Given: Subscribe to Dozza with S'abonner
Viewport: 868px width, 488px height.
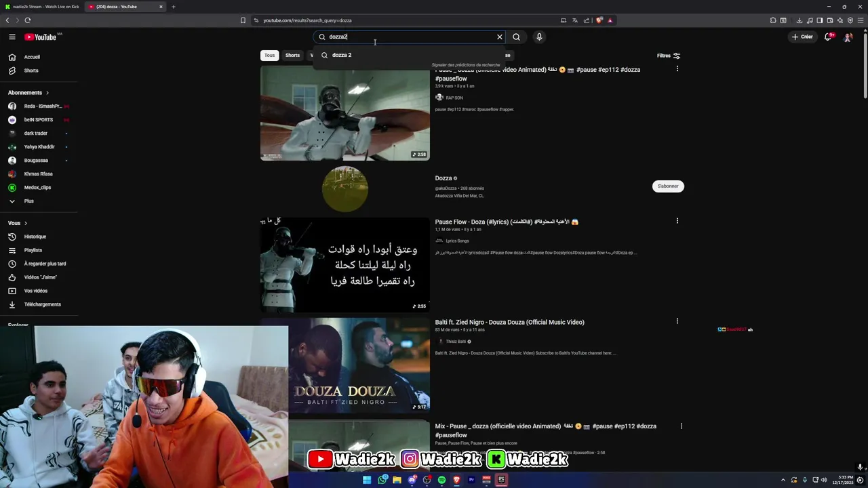Looking at the screenshot, I should 668,186.
